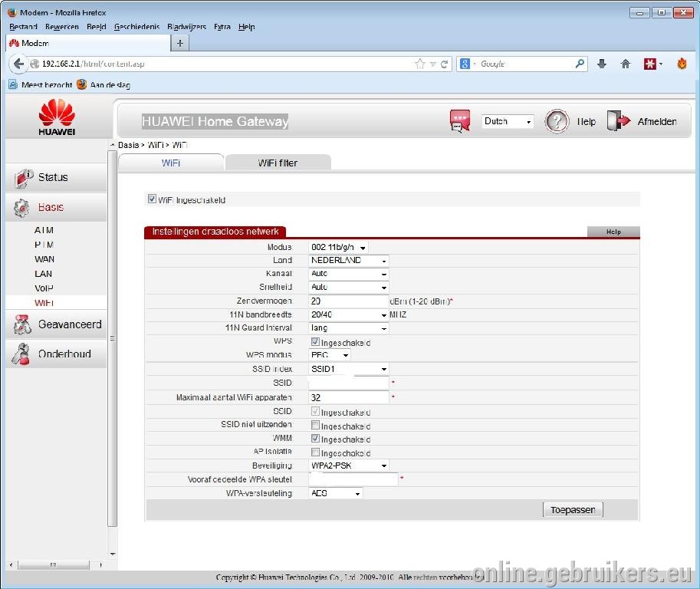Click the SSID name input field

pyautogui.click(x=348, y=383)
